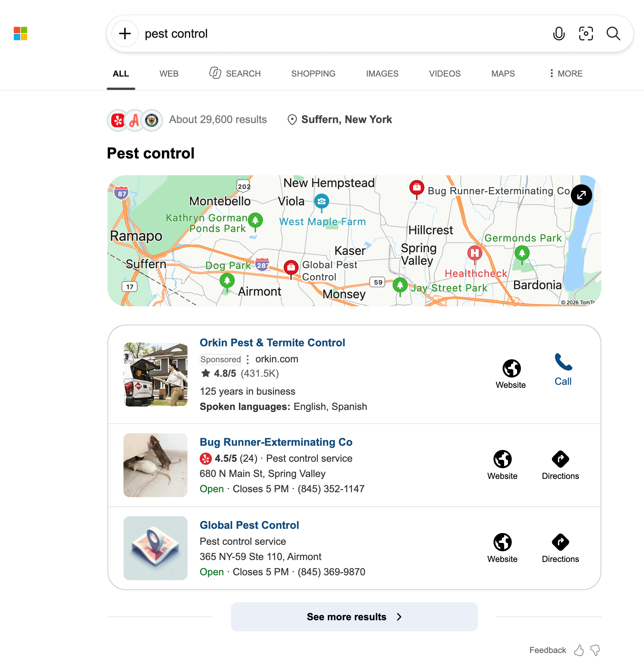Viewport: 644px width, 669px height.
Task: Click the magnifying glass search icon
Action: pyautogui.click(x=614, y=34)
